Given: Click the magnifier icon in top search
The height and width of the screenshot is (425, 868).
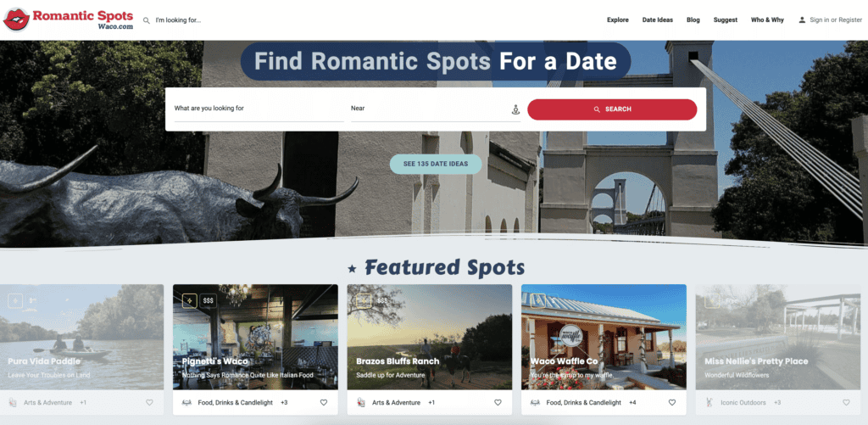Looking at the screenshot, I should click(x=147, y=20).
